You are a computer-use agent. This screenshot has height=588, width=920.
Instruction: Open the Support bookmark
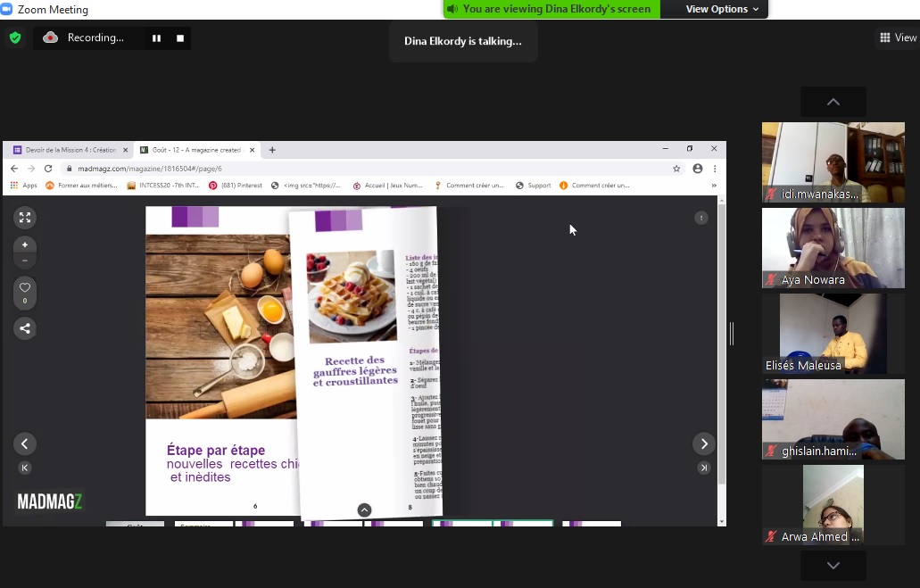(534, 186)
